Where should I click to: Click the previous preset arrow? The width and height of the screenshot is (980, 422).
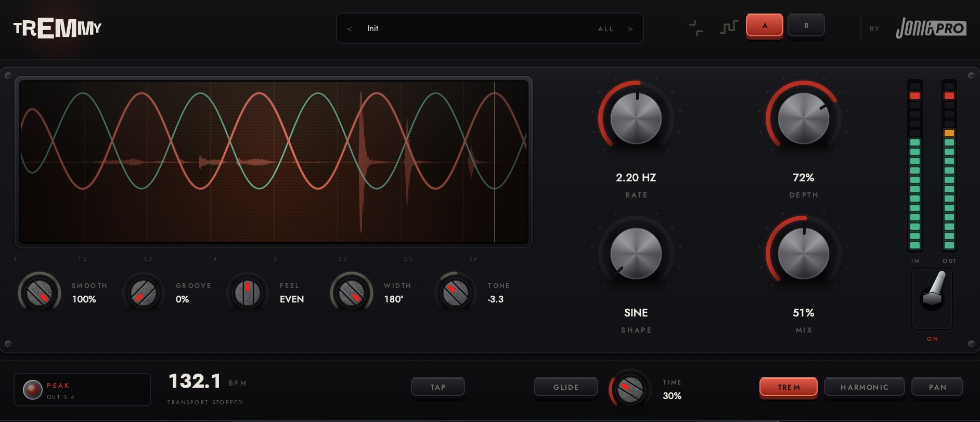click(x=350, y=29)
